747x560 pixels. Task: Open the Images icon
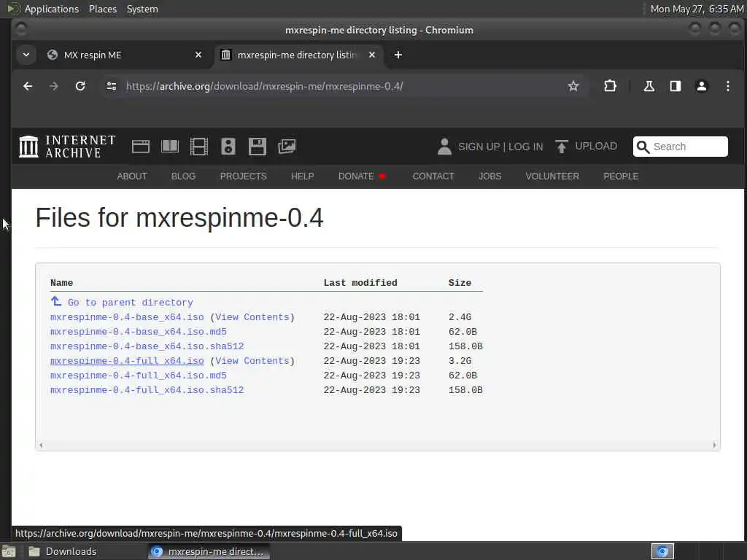tap(287, 146)
